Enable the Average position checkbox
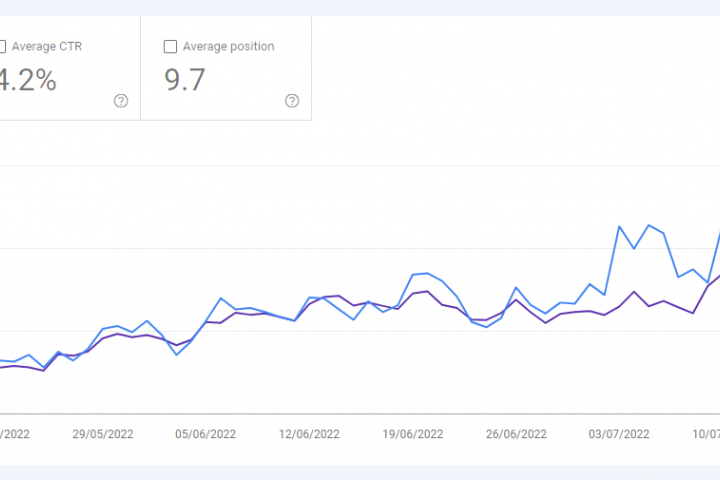This screenshot has height=480, width=720. pyautogui.click(x=170, y=46)
